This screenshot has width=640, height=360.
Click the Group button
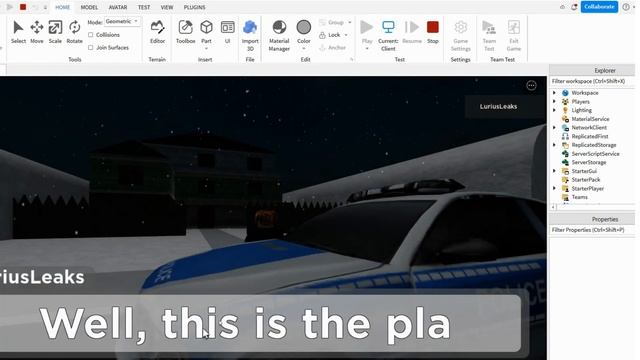[x=332, y=22]
